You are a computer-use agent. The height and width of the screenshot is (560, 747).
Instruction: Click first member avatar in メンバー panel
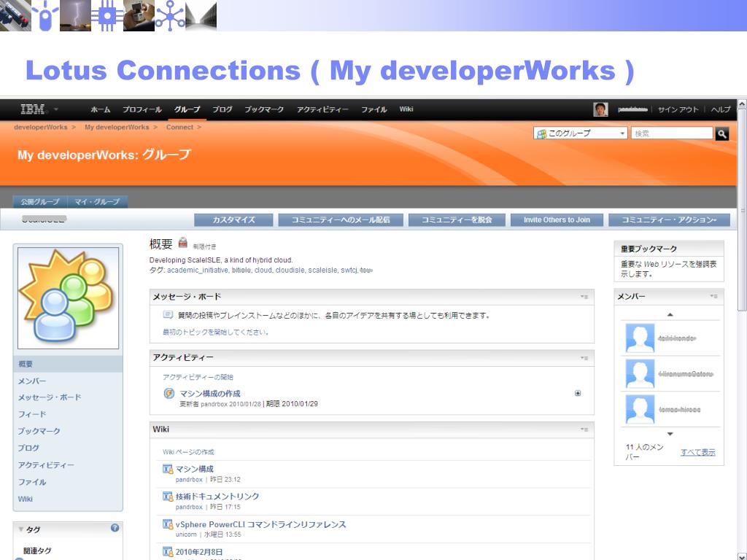pyautogui.click(x=640, y=338)
